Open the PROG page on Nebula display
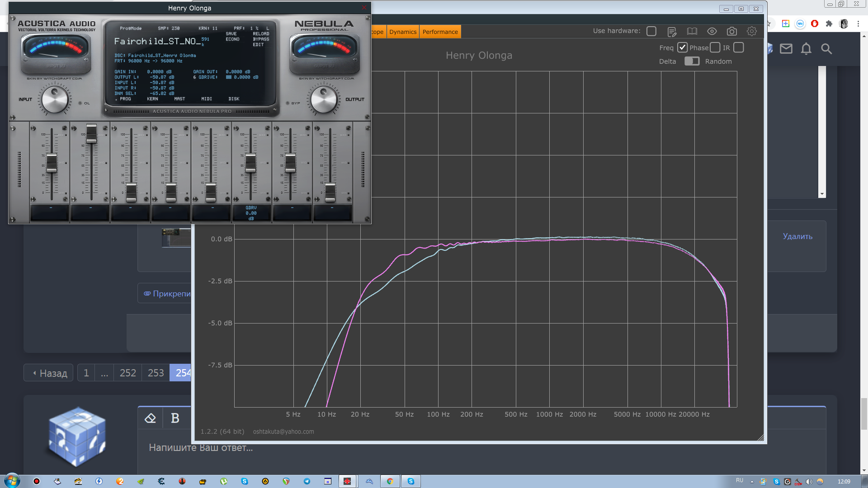 click(x=125, y=99)
